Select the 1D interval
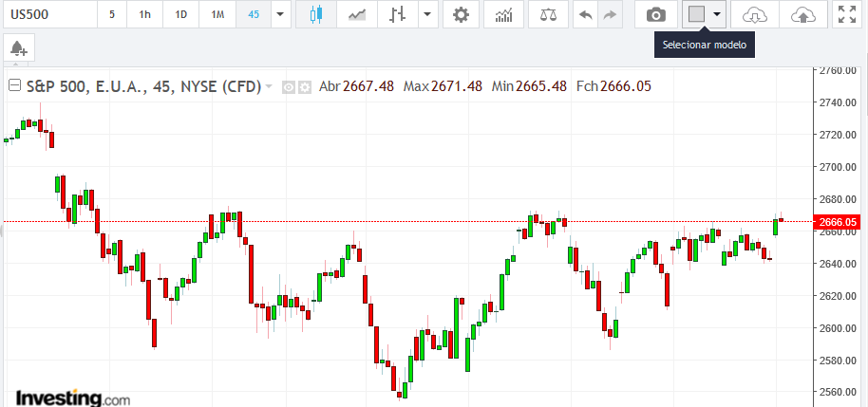The image size is (868, 407). tap(181, 14)
